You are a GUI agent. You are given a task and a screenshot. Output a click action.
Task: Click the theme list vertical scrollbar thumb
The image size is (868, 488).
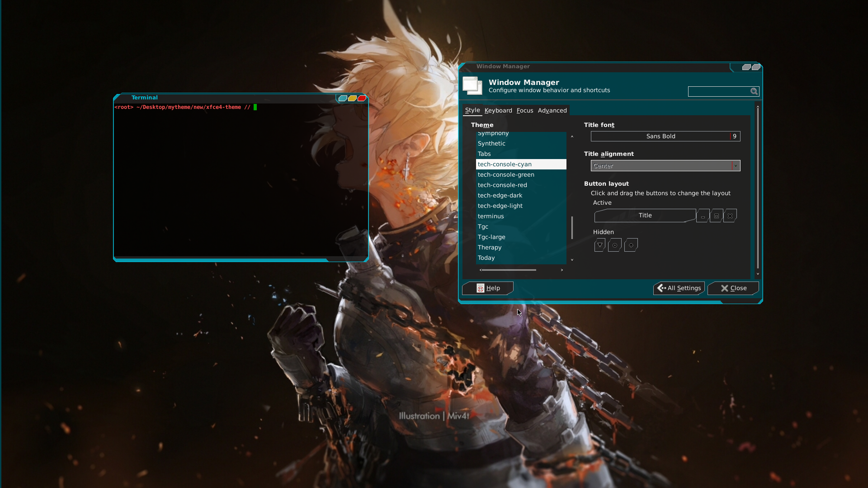pyautogui.click(x=572, y=227)
